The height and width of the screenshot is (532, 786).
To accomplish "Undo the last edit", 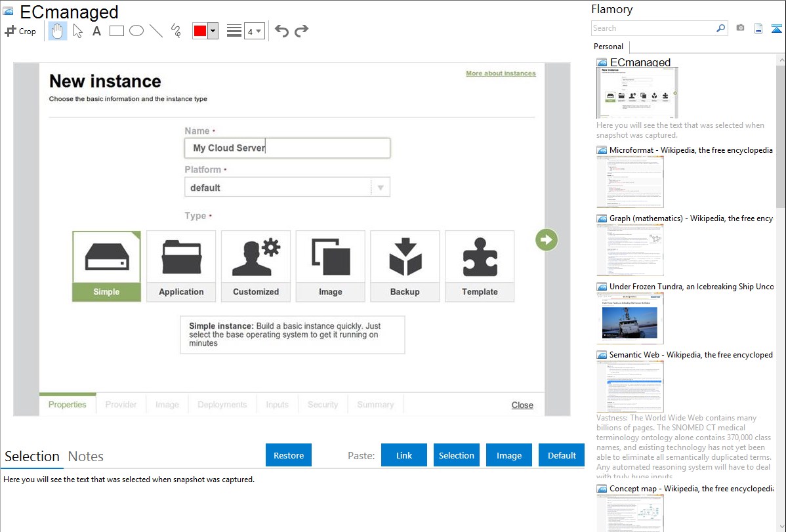I will (x=281, y=31).
